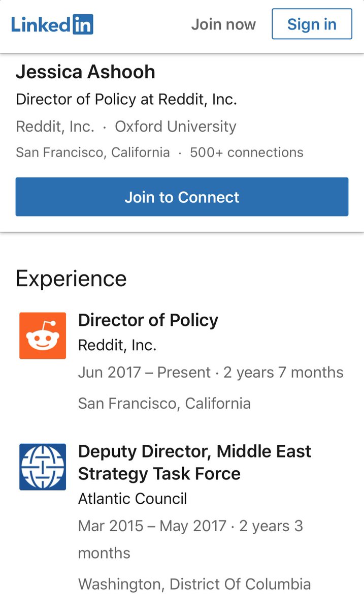Open the Deputy Director, Middle East Strategy Task Force title
Screen dimensions: 364x610
click(x=194, y=462)
